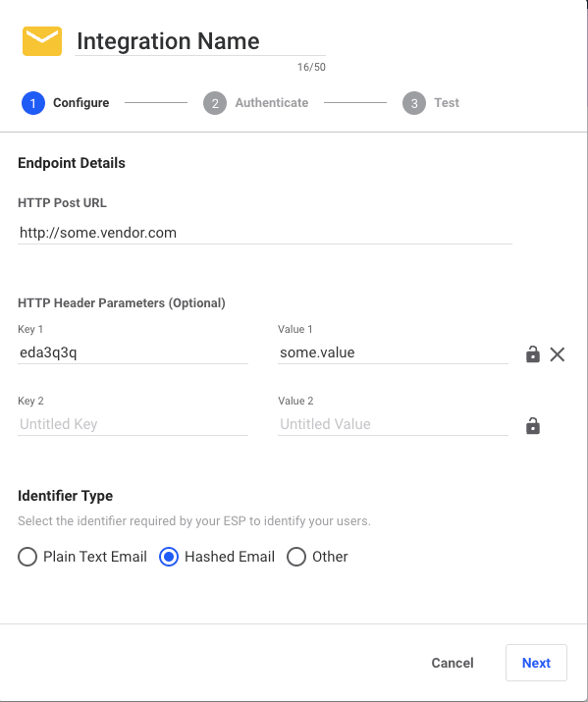The image size is (588, 702).
Task: Open the Configure step label
Action: 81,102
